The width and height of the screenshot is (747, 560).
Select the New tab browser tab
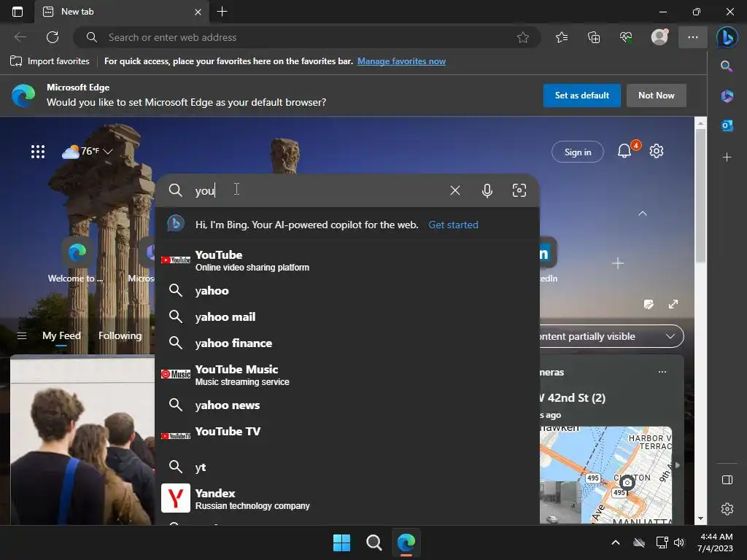pyautogui.click(x=122, y=12)
